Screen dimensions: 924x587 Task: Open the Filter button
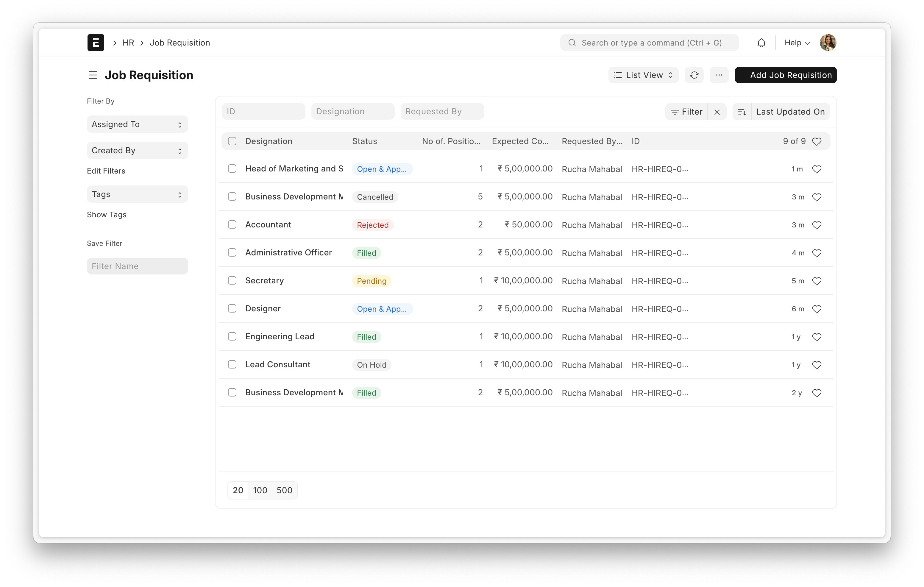point(686,112)
